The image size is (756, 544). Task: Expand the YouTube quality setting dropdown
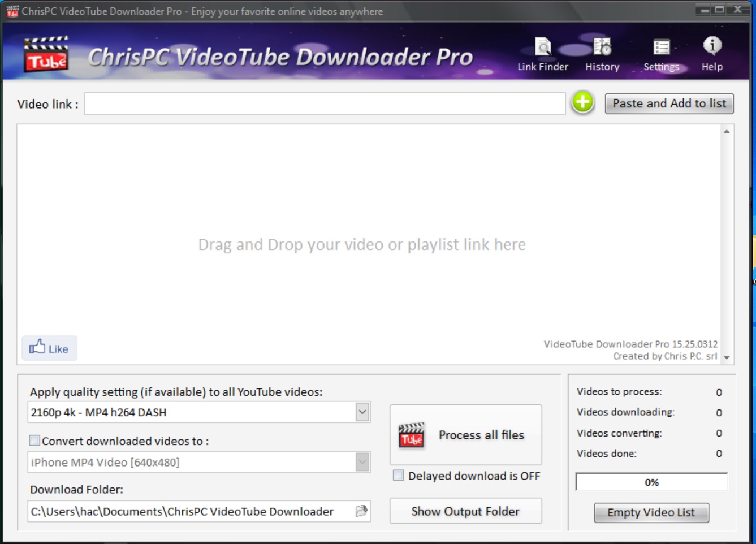point(362,412)
